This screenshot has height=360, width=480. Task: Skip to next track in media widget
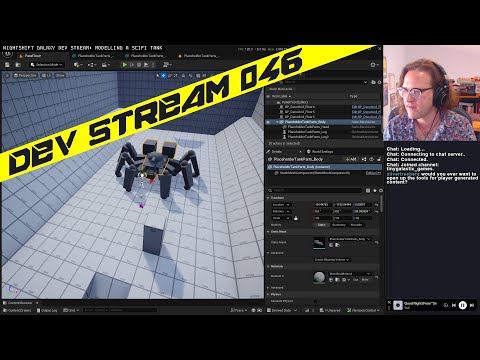click(472, 305)
